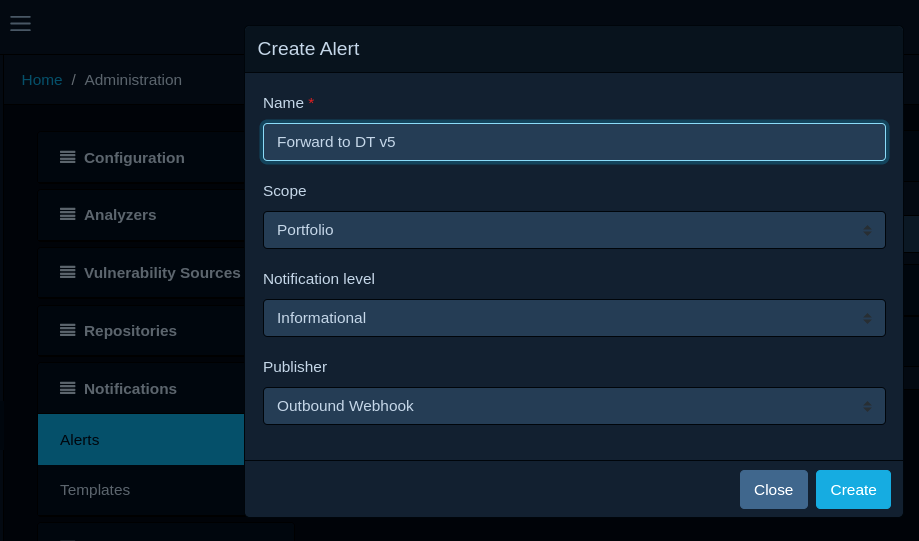Click the Analyzers section list icon
Viewport: 919px width, 541px height.
click(68, 214)
